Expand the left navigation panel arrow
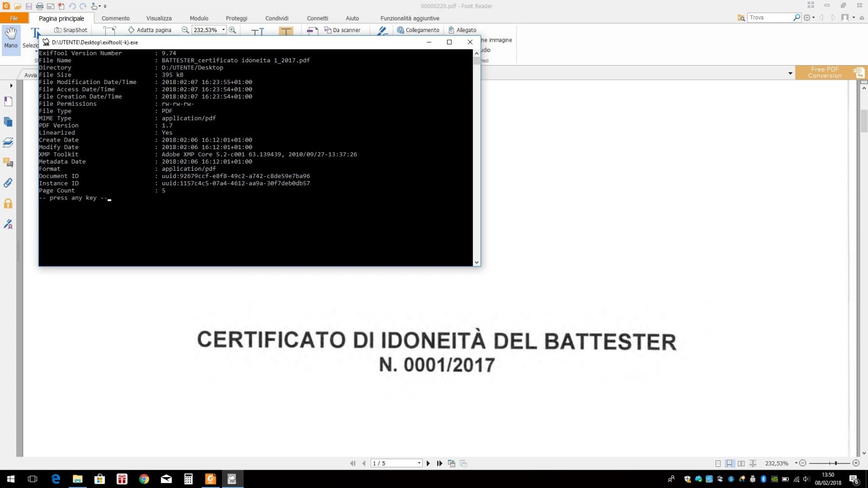Viewport: 868px width, 488px height. pyautogui.click(x=11, y=86)
